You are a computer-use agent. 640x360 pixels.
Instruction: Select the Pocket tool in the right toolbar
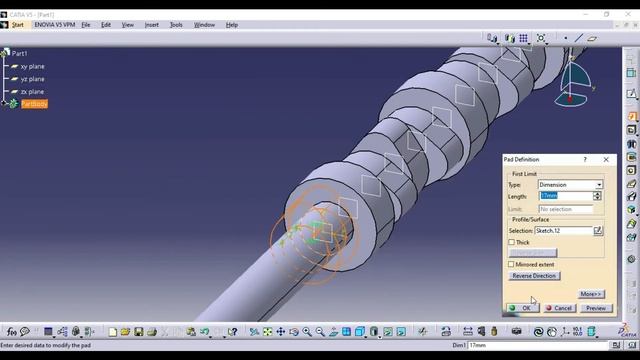[631, 130]
